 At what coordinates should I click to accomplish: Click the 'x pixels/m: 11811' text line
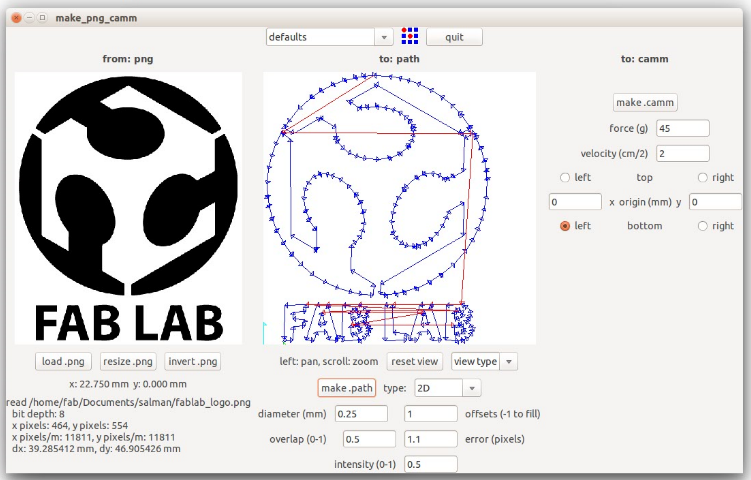[93, 437]
